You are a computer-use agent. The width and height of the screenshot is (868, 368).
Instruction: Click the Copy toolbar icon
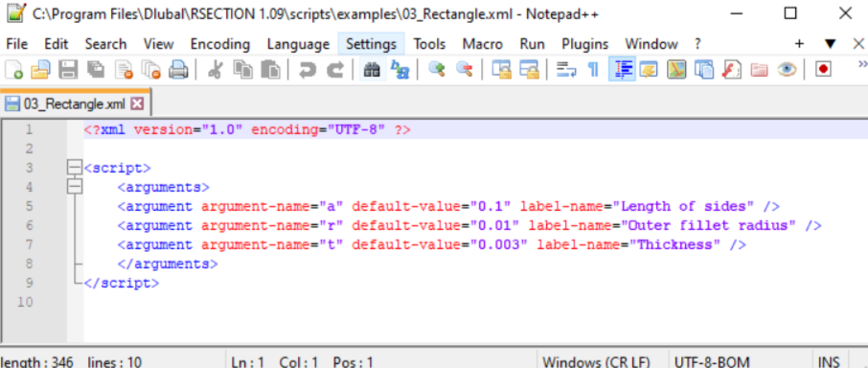[x=242, y=70]
